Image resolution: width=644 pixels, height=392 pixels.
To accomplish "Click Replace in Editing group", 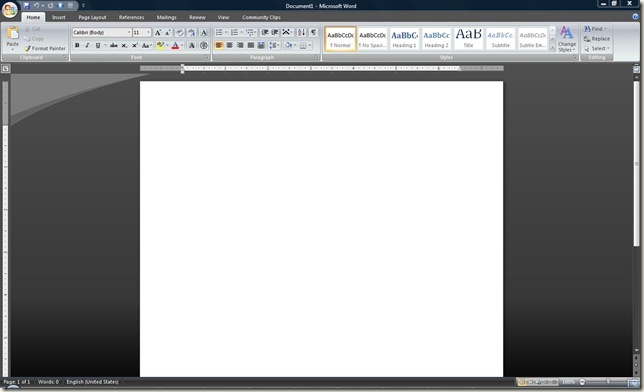I will coord(597,39).
